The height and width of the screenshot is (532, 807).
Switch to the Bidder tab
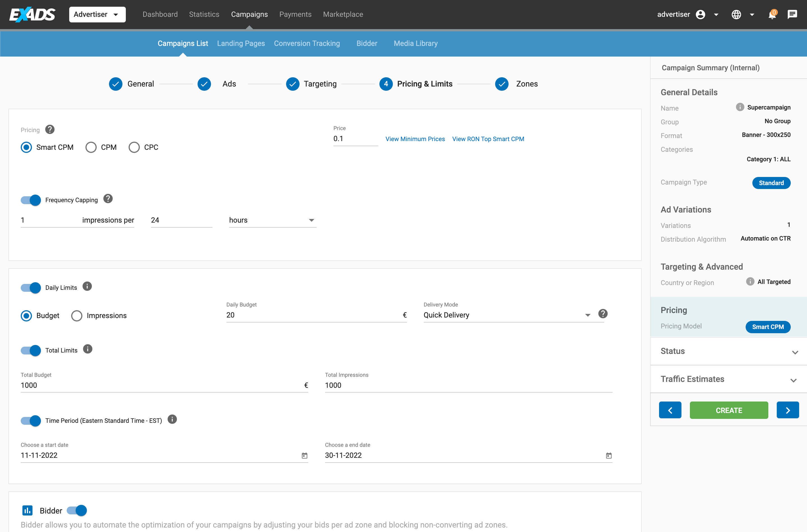click(x=367, y=43)
